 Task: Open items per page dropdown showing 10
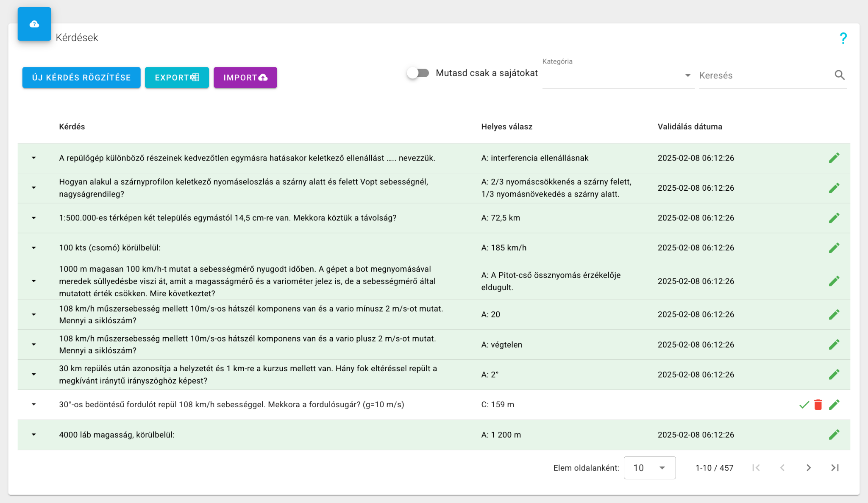649,468
